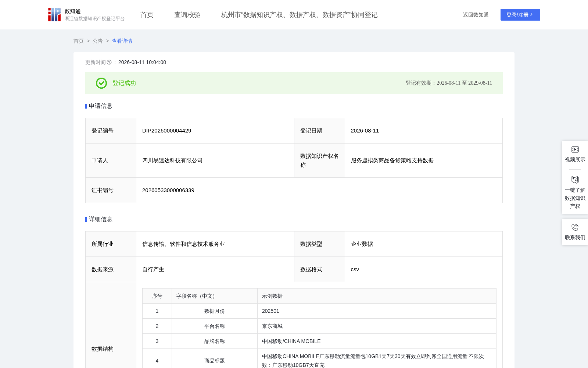Select the update time 2026-08-11 10:04:00

click(x=142, y=63)
